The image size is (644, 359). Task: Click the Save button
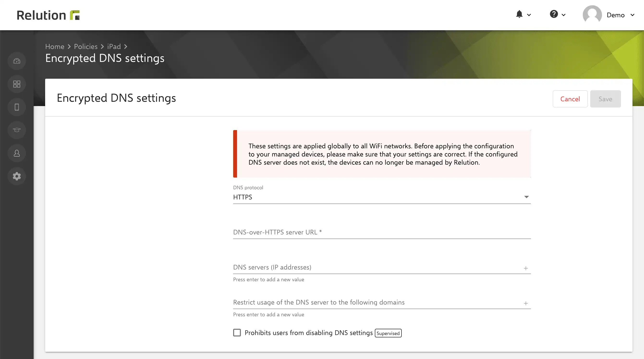click(605, 99)
